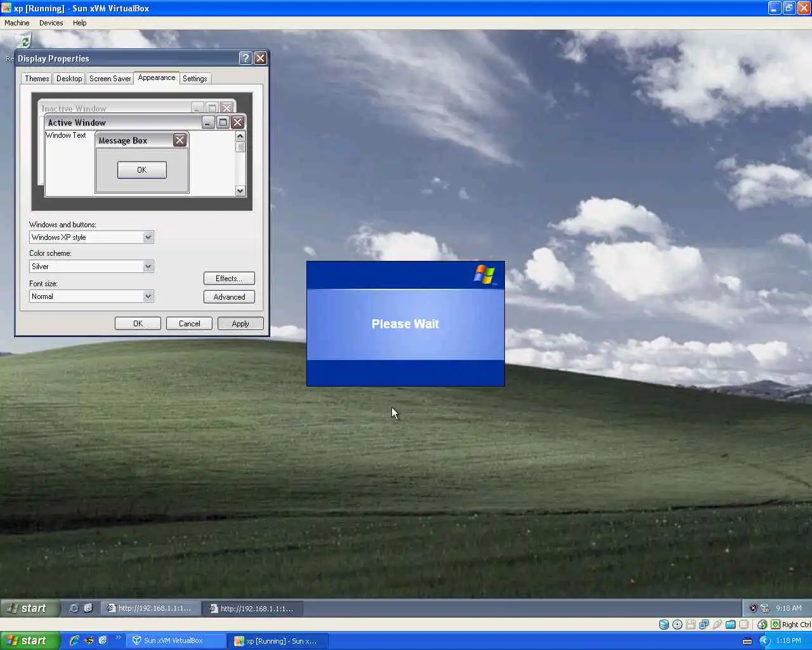Open the VirtualBox Help menu
812x650 pixels.
pyautogui.click(x=79, y=23)
